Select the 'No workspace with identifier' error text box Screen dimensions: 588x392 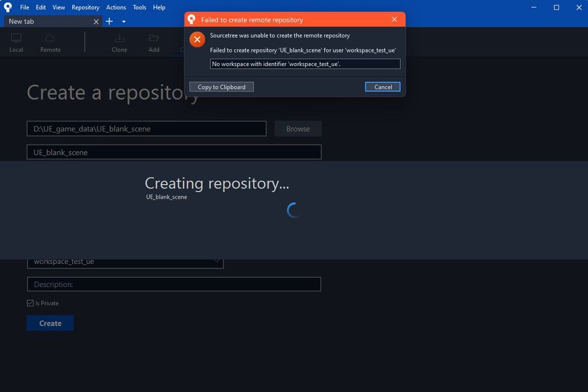[x=305, y=64]
